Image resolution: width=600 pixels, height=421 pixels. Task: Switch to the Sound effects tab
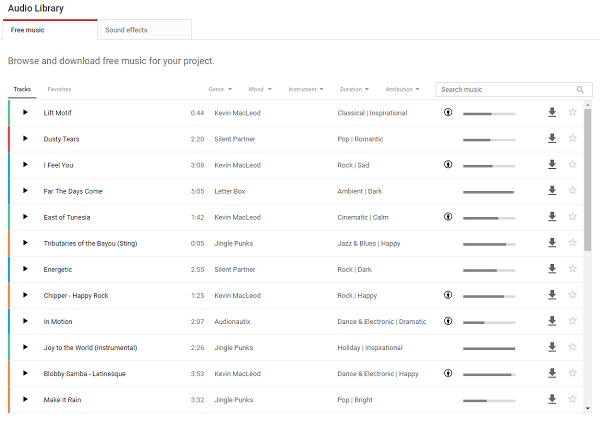[x=145, y=30]
